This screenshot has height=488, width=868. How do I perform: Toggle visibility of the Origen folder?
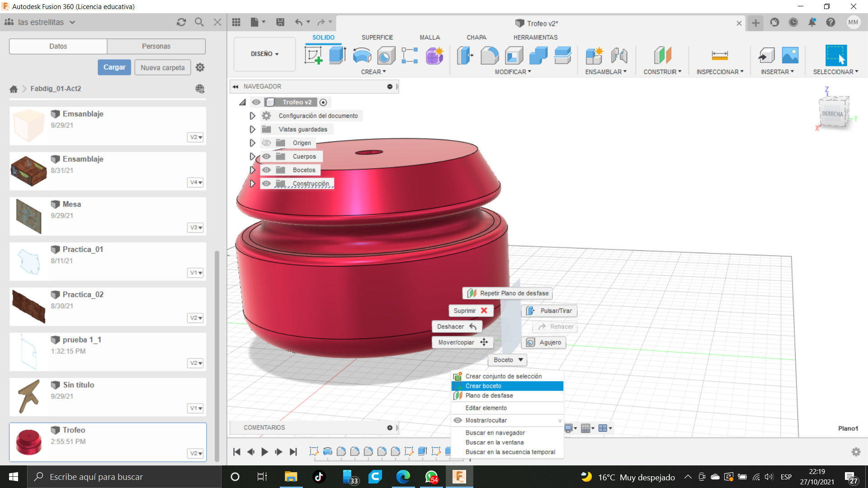266,143
